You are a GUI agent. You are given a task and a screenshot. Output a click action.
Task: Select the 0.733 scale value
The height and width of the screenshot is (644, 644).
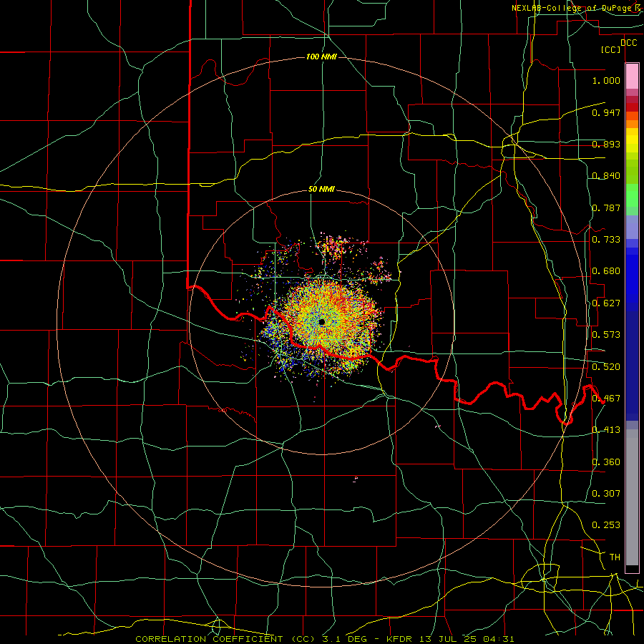(606, 240)
